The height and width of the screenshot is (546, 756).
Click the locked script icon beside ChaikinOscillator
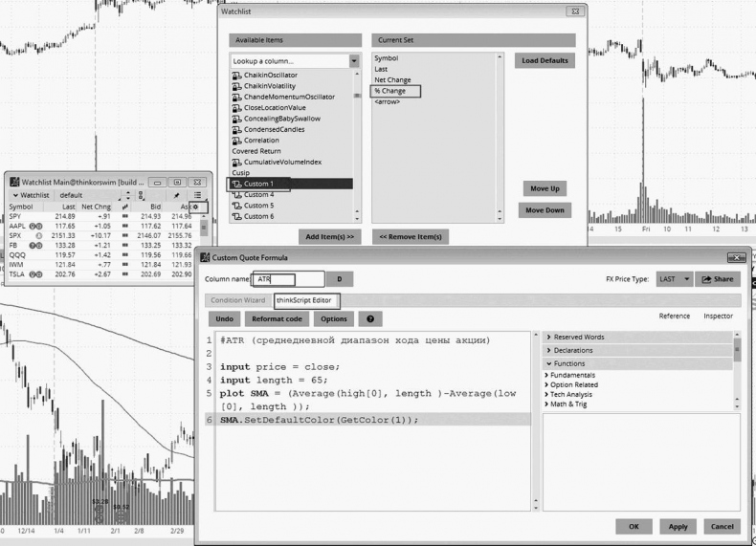(x=236, y=74)
